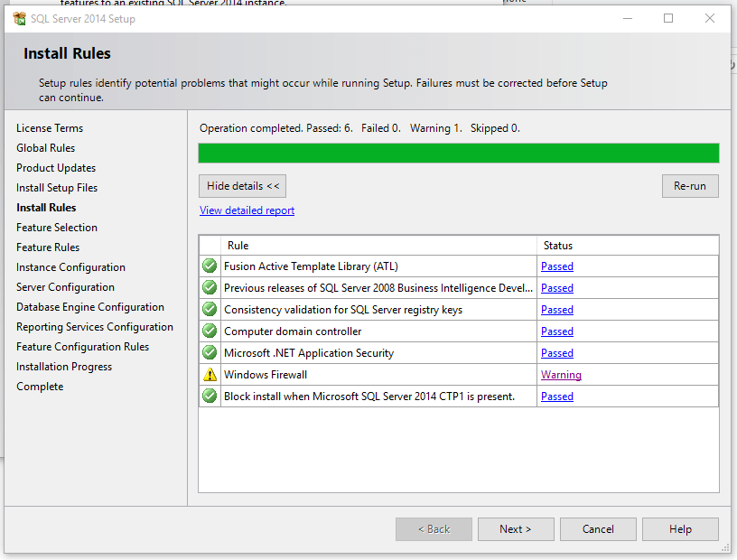The image size is (737, 560).
Task: Click Block install when SQL Server 2014 CTP1 text
Action: (x=369, y=397)
